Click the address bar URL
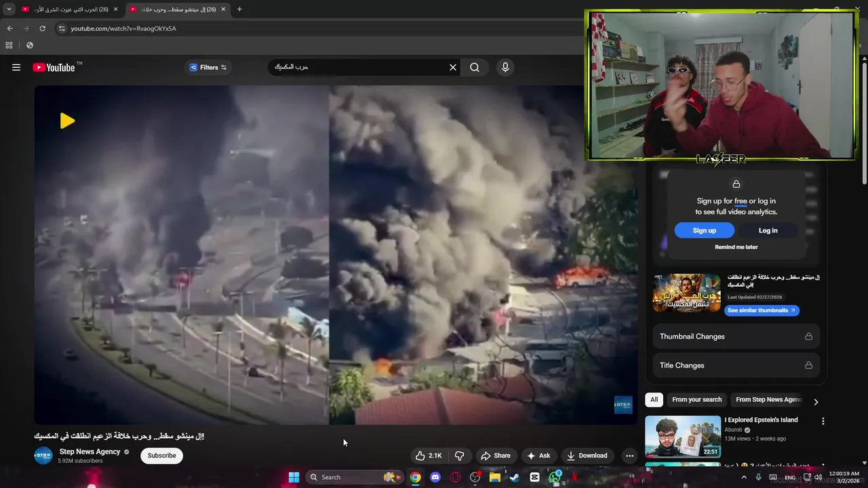868x488 pixels. 123,28
